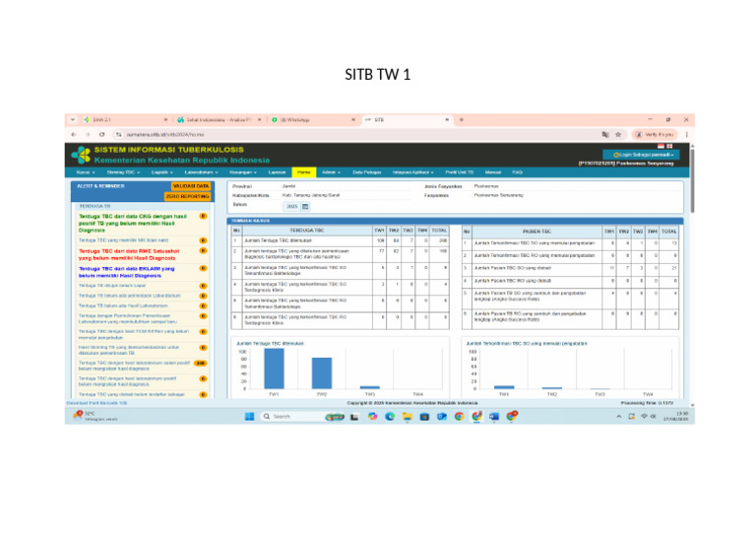This screenshot has height=535, width=756.
Task: Reload the page with the refresh icon
Action: pos(101,135)
